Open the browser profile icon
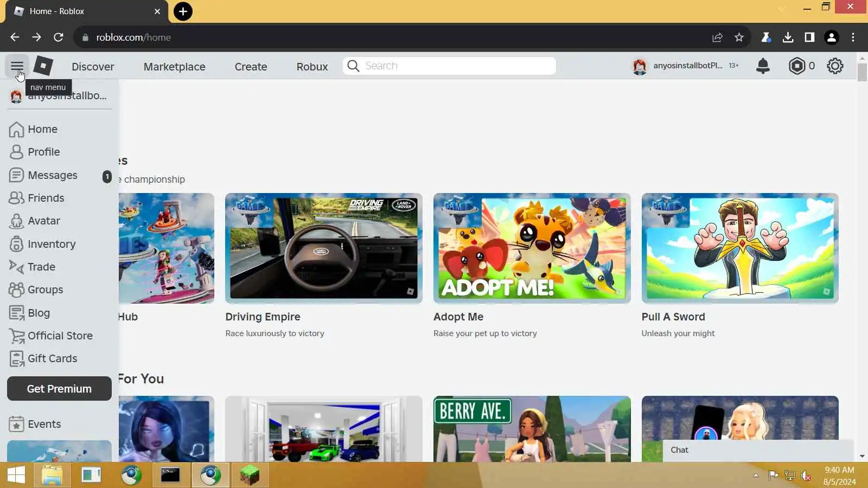The height and width of the screenshot is (488, 868). (831, 37)
